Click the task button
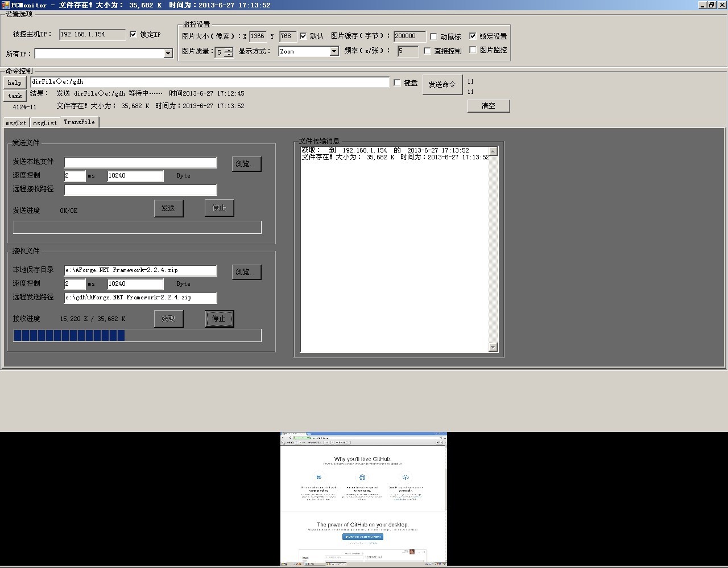This screenshot has width=728, height=568. [15, 96]
